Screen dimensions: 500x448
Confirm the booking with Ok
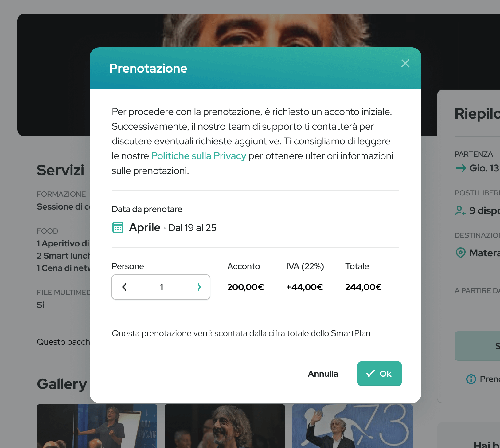pyautogui.click(x=379, y=374)
